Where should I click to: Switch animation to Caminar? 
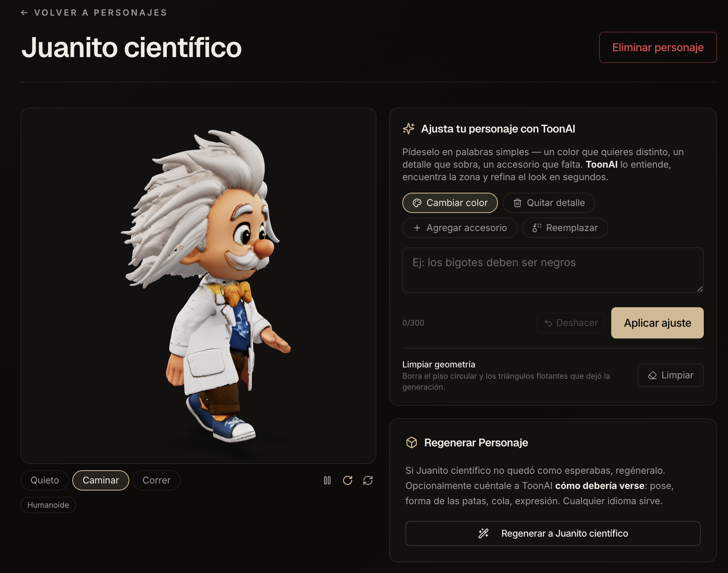click(101, 480)
